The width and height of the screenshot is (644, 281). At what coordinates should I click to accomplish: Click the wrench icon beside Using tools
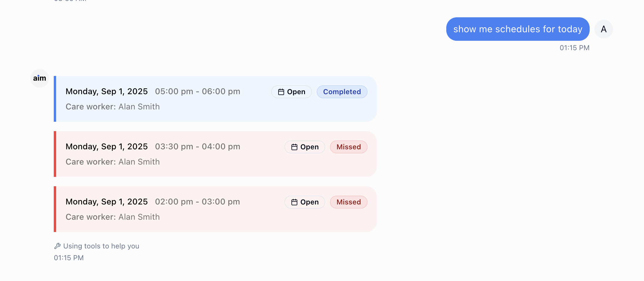click(x=57, y=246)
